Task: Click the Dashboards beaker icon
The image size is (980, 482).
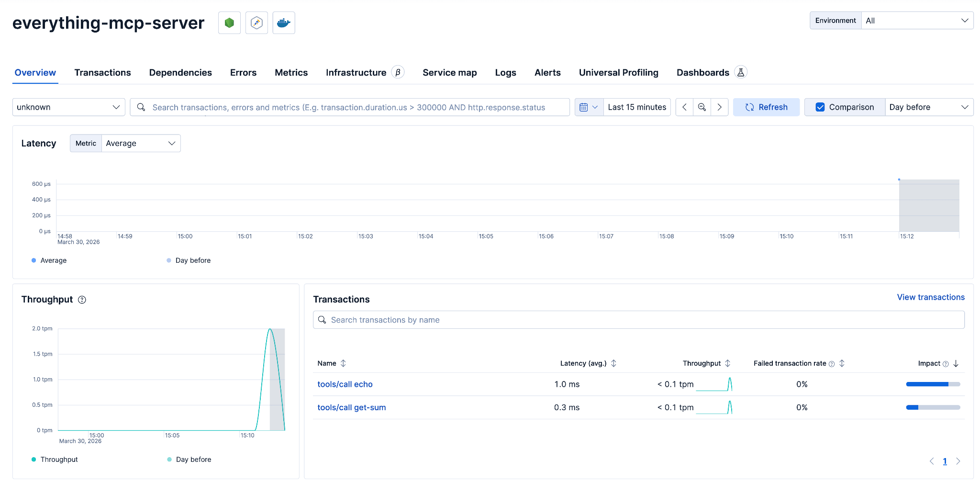Action: 741,72
